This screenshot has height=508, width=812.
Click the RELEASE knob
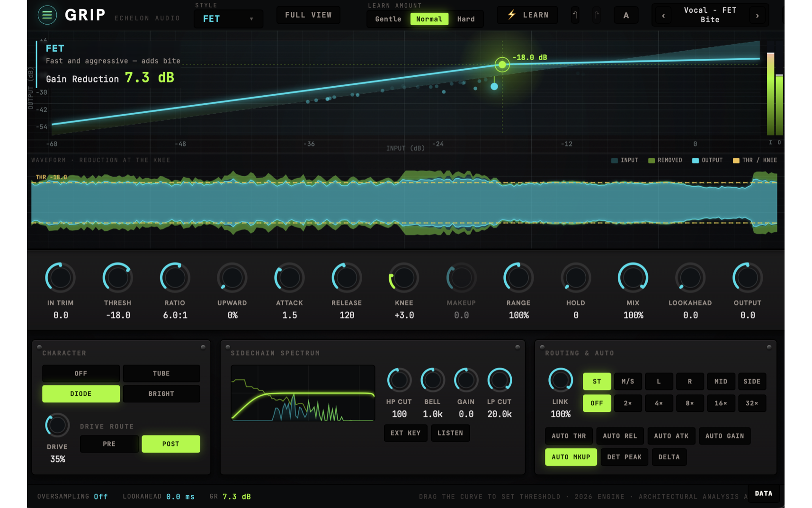pyautogui.click(x=347, y=277)
